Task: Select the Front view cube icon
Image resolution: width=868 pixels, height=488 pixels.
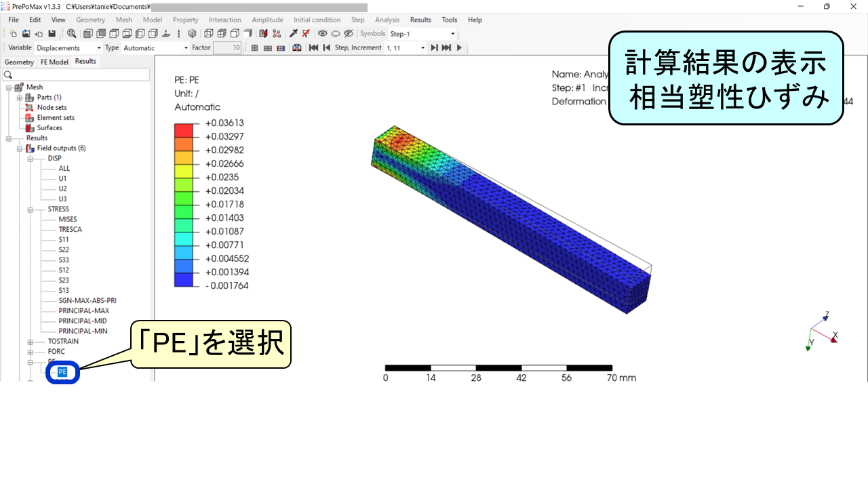Action: click(x=87, y=34)
